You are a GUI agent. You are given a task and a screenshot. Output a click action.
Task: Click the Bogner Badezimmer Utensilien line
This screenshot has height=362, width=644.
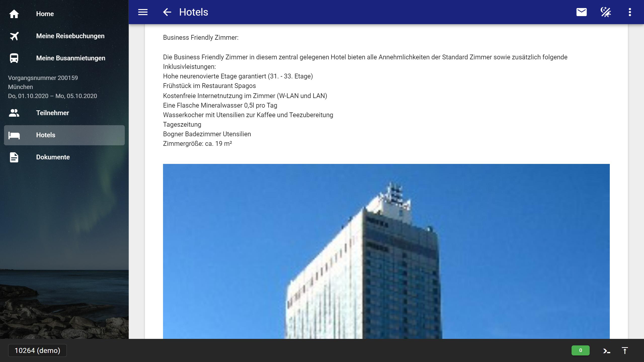pos(207,134)
